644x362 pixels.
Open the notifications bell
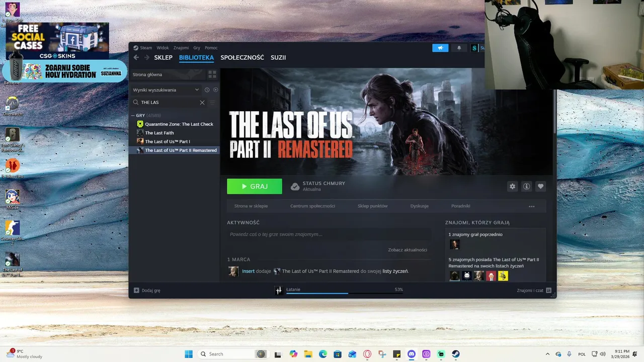point(459,48)
